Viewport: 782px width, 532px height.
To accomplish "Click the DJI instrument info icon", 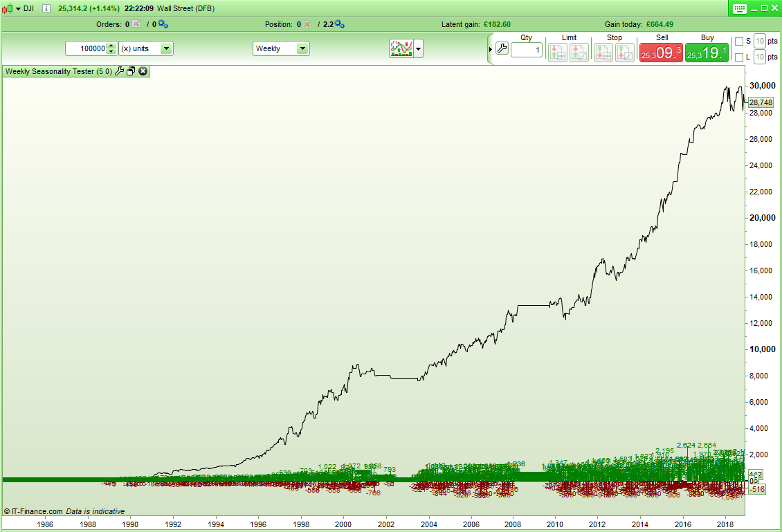I will click(x=46, y=8).
